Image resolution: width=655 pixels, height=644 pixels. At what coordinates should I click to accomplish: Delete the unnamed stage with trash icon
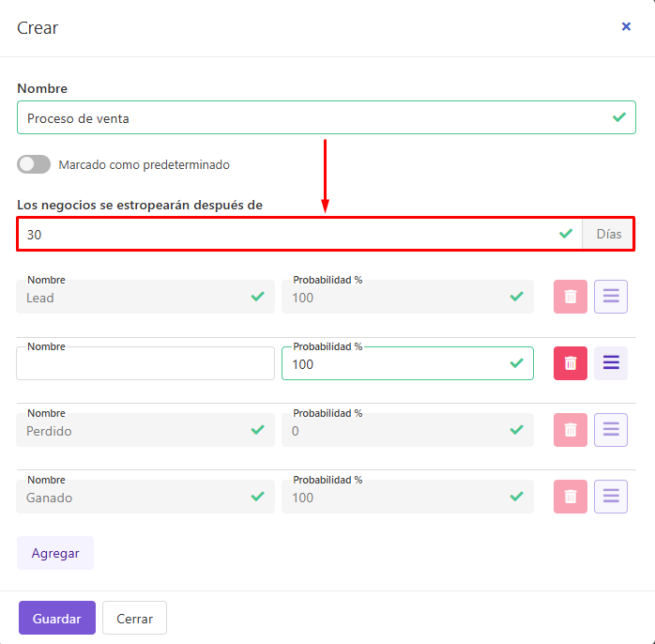coord(571,363)
